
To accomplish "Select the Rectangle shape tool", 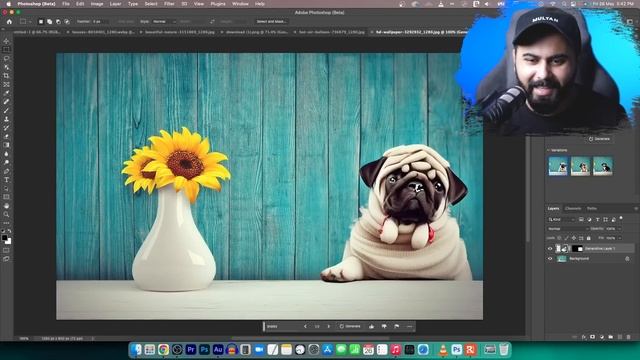I will tap(6, 197).
